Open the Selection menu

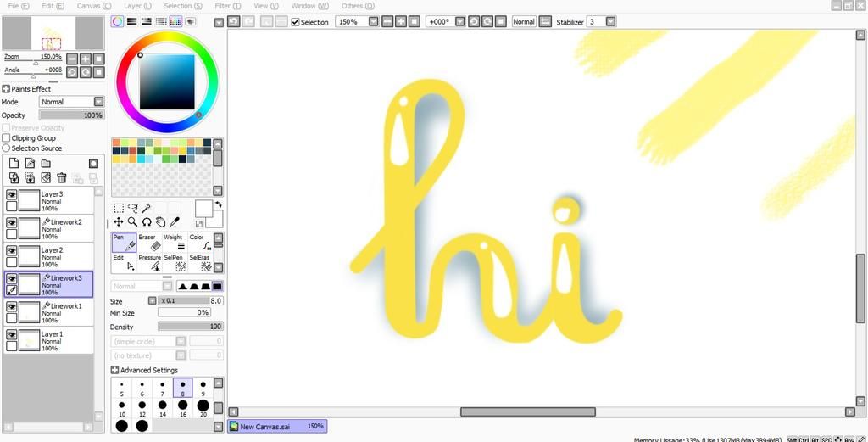183,6
